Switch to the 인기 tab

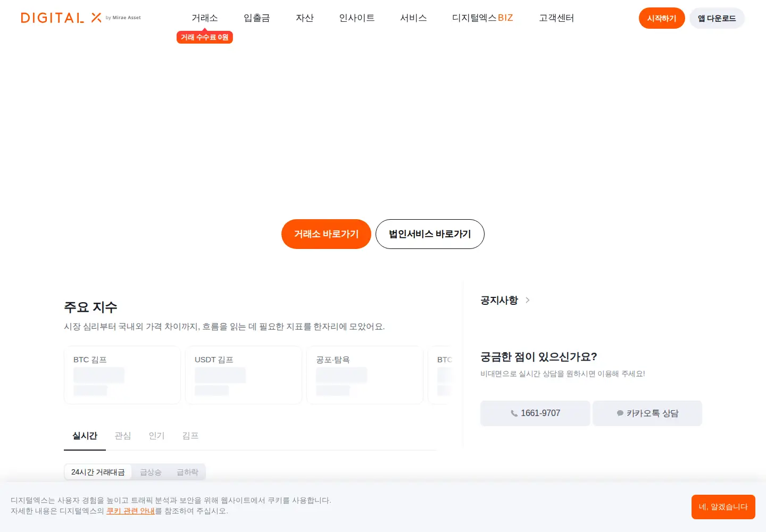[156, 436]
